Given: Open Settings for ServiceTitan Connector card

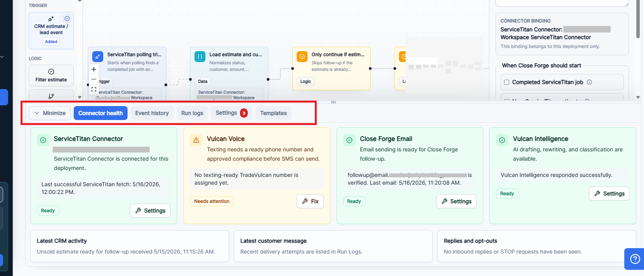Looking at the screenshot, I should point(150,211).
